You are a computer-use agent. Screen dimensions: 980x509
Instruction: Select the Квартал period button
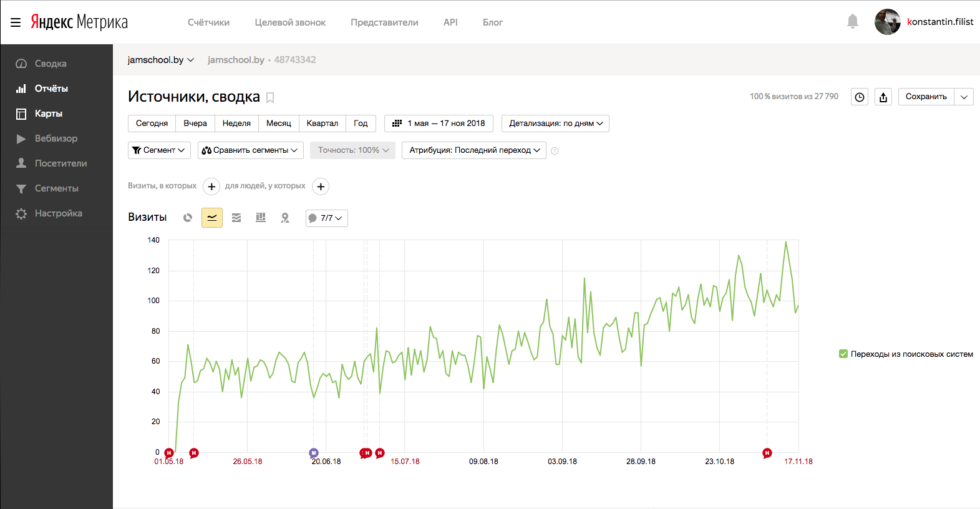coord(322,124)
